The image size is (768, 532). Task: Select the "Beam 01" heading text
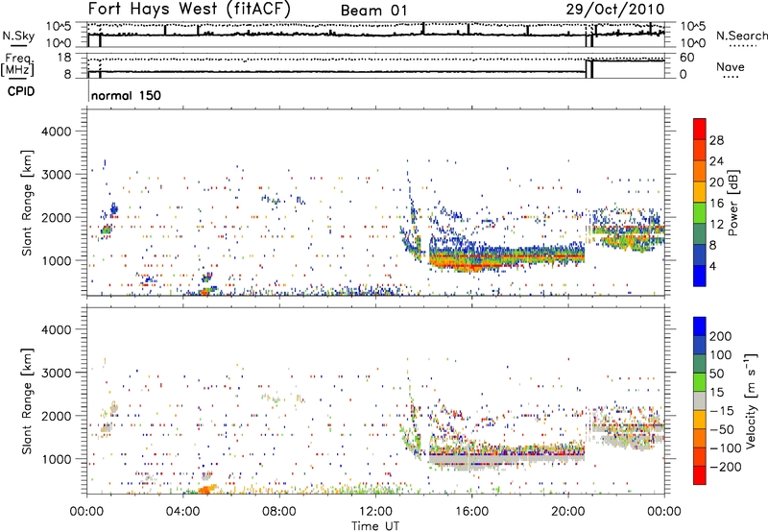point(373,11)
